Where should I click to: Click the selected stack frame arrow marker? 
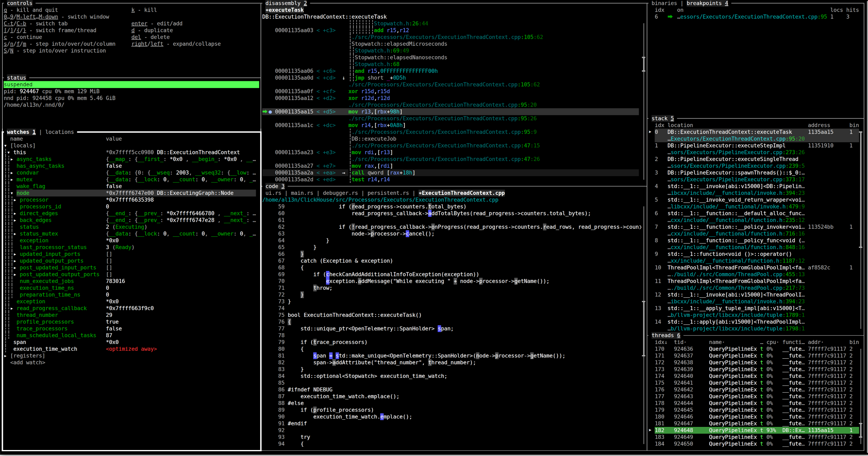(650, 132)
